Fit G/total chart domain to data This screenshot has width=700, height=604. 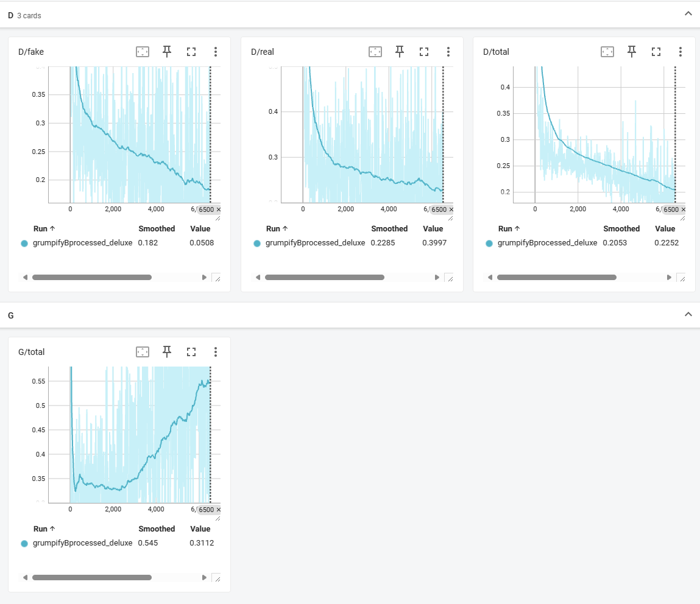tap(143, 352)
